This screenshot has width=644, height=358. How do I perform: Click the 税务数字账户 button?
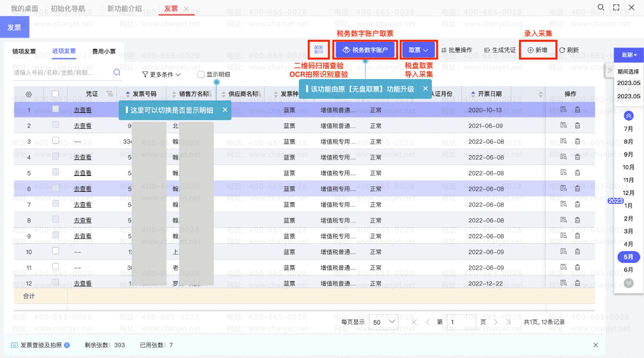click(365, 50)
